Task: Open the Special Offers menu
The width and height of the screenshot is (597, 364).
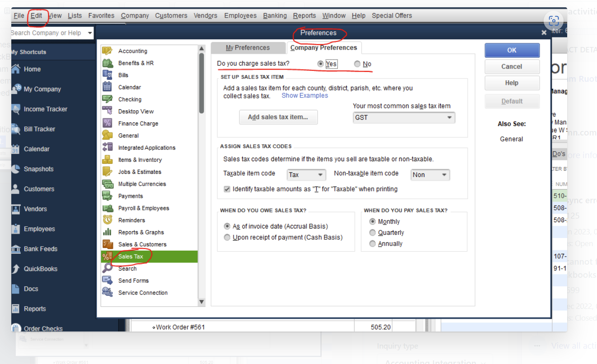Action: coord(392,15)
